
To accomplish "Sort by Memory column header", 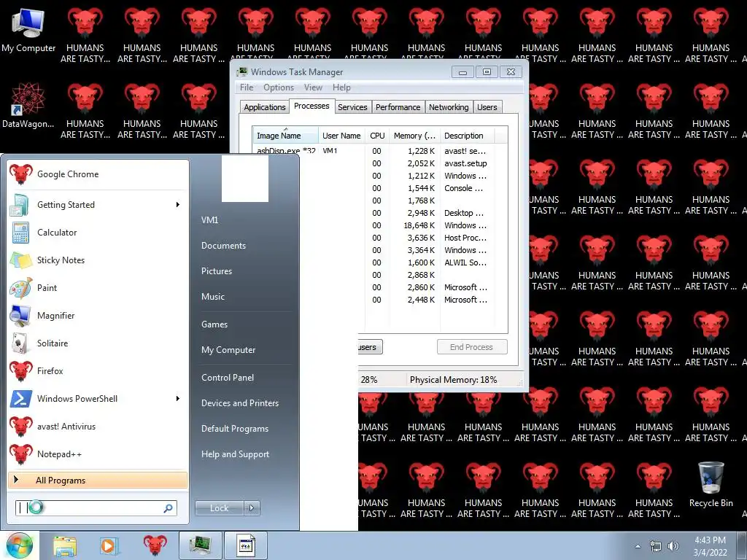I will coord(414,136).
